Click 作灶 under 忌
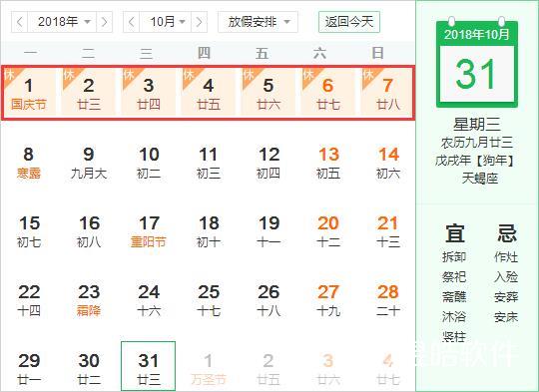 pos(506,257)
